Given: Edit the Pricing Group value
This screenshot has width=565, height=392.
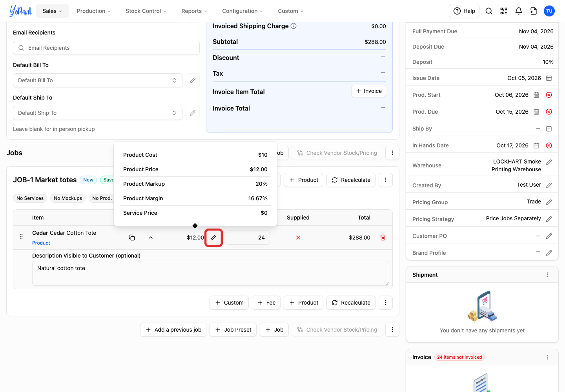Looking at the screenshot, I should coord(549,202).
